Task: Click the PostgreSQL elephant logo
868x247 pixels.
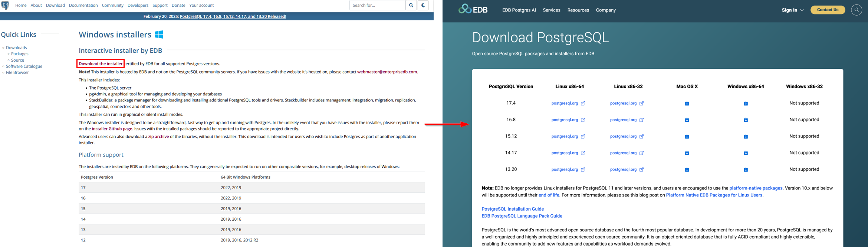Action: pyautogui.click(x=5, y=5)
